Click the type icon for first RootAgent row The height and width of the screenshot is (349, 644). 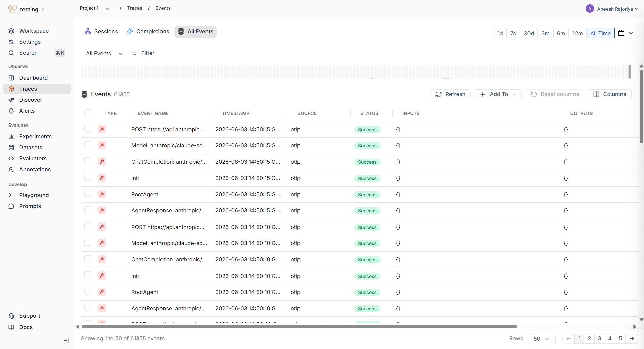102,194
